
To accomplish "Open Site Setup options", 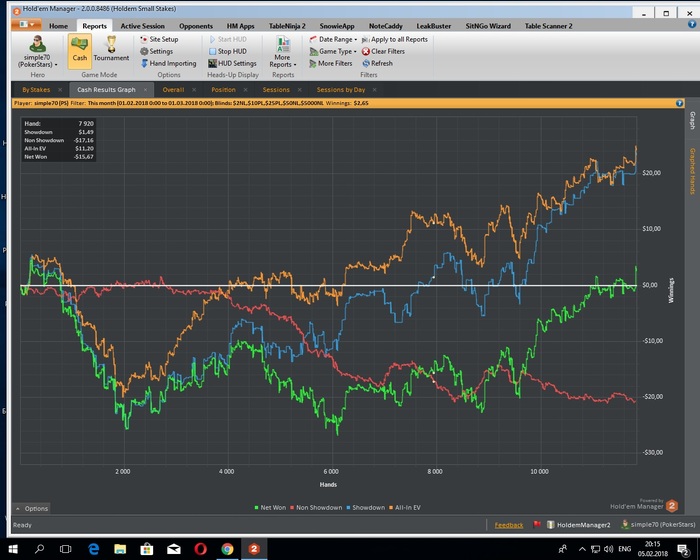I will tap(159, 39).
